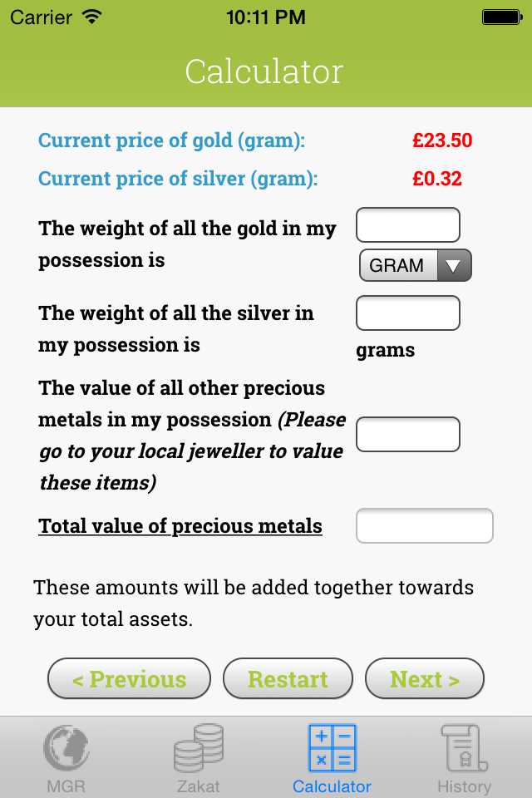Proceed with the Next button

424,679
